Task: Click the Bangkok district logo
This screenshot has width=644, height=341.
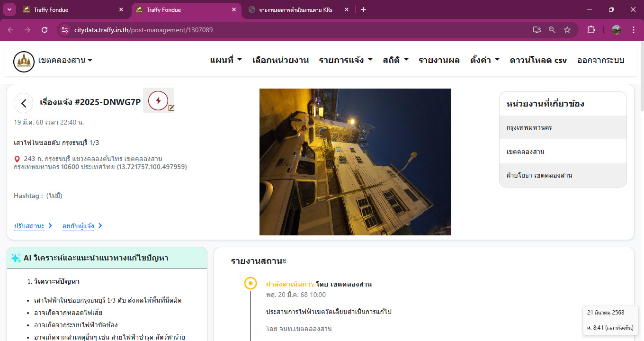Action: (x=24, y=62)
